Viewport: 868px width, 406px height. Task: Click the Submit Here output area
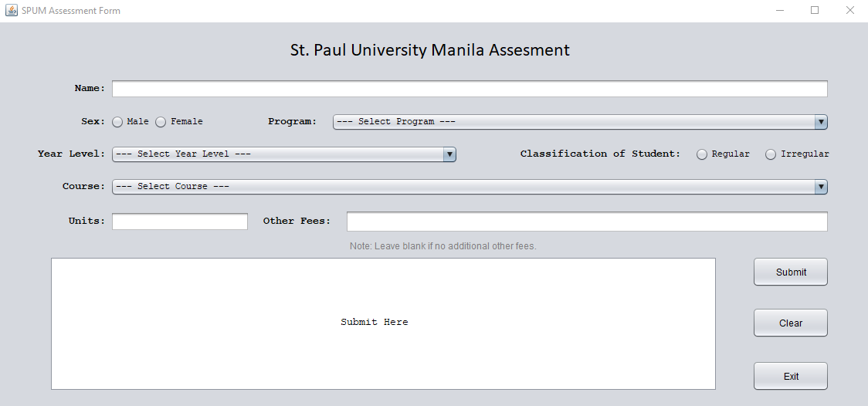click(383, 323)
